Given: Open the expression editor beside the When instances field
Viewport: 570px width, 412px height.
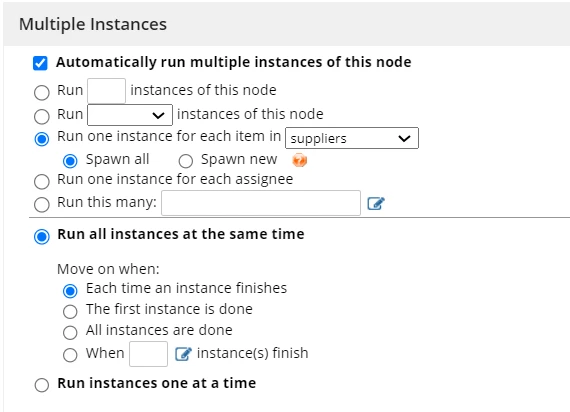Looking at the screenshot, I should tap(183, 354).
